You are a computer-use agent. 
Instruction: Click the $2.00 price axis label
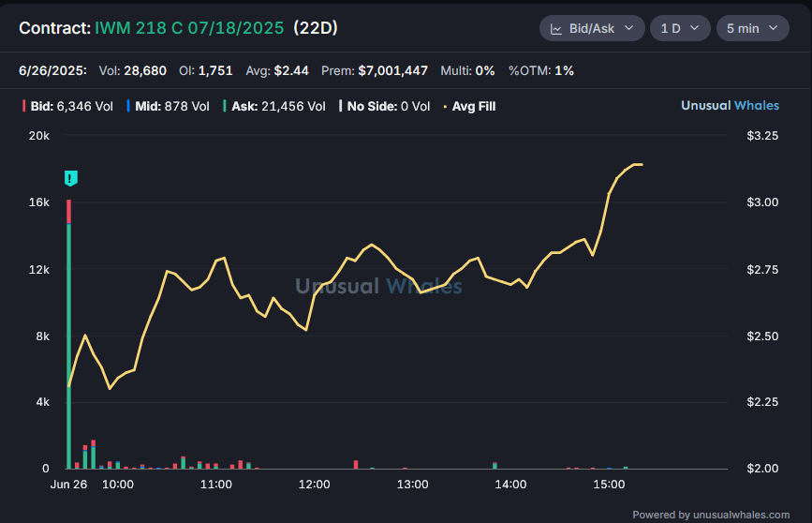(762, 469)
